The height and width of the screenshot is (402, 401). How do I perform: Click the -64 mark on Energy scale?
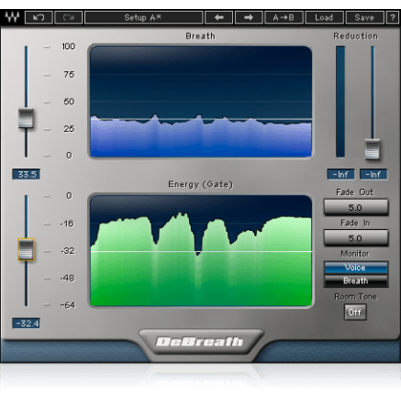[x=67, y=305]
